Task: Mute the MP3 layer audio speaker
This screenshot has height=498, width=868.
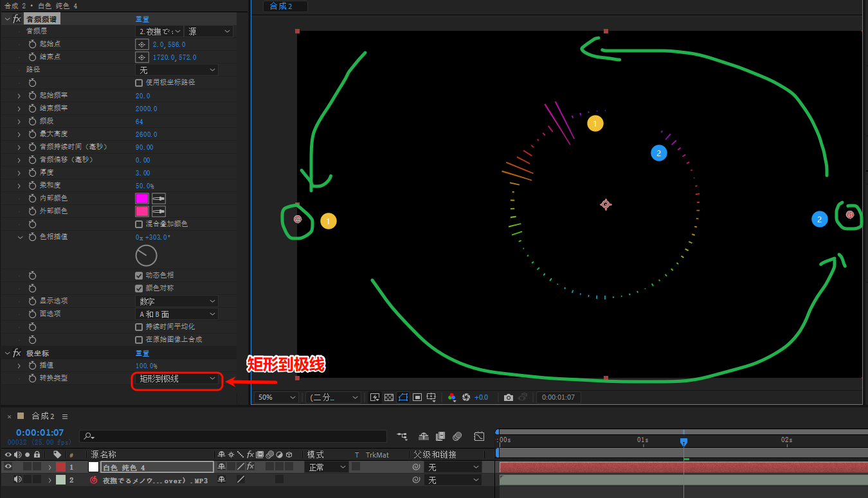Action: 17,480
